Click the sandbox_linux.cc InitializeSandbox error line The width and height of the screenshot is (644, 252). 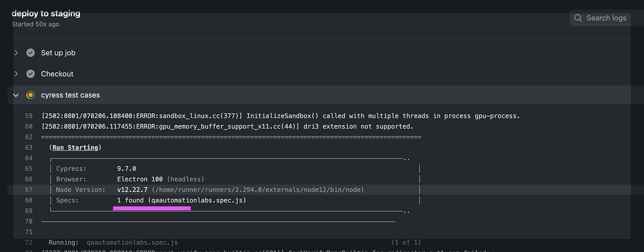click(x=281, y=116)
